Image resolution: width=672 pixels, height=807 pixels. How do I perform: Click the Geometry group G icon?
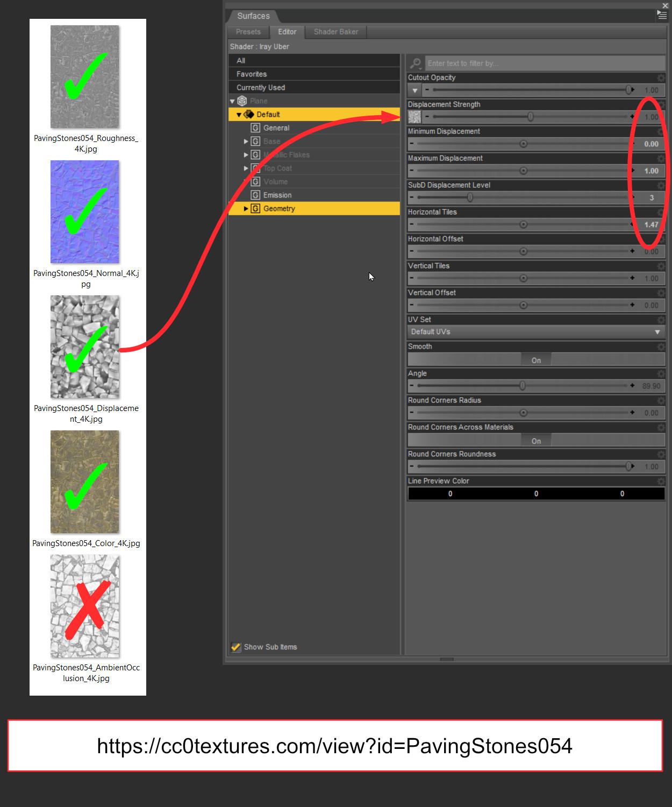(256, 209)
